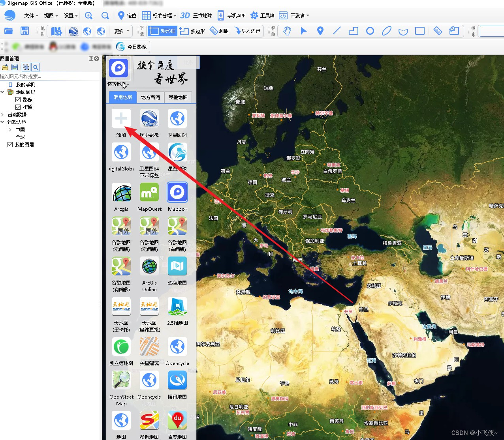Collapse the 地图图层 tree node
The image size is (504, 440).
(2, 92)
